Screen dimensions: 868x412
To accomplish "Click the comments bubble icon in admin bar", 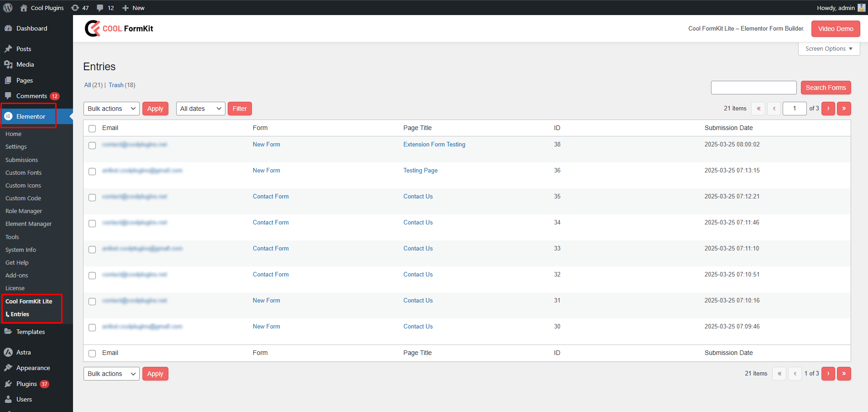I will [x=100, y=8].
